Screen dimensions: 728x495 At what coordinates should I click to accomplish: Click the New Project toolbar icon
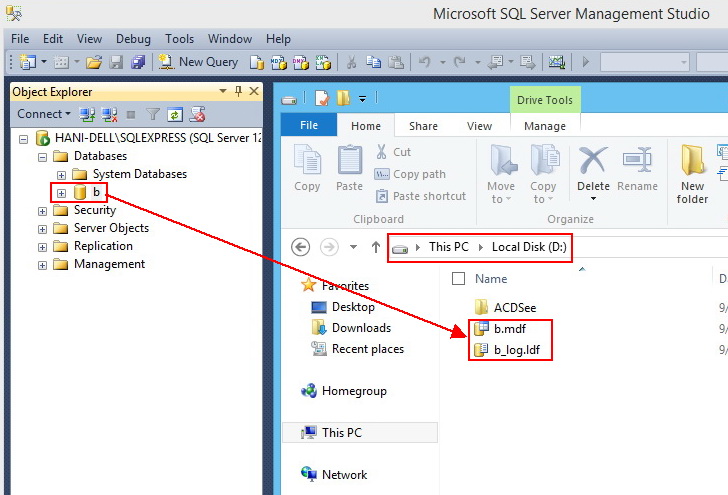pyautogui.click(x=27, y=62)
